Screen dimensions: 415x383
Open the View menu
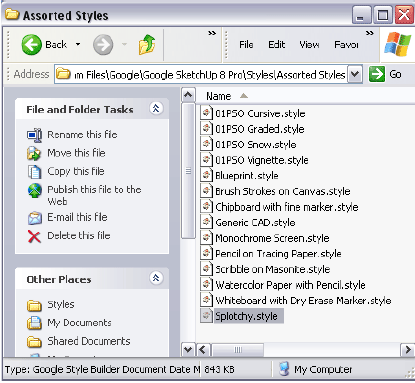click(309, 45)
